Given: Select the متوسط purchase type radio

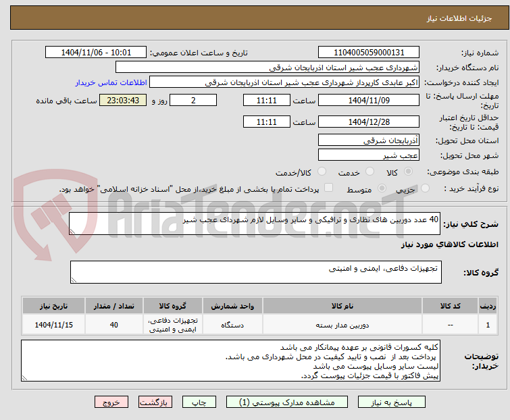Looking at the screenshot, I should [382, 188].
